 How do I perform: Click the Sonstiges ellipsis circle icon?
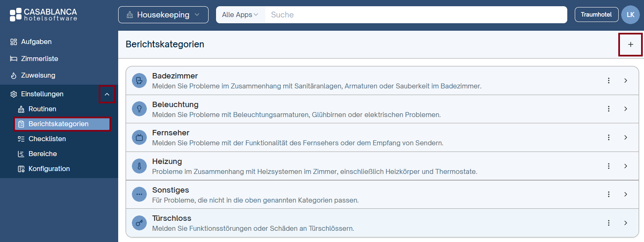(139, 194)
